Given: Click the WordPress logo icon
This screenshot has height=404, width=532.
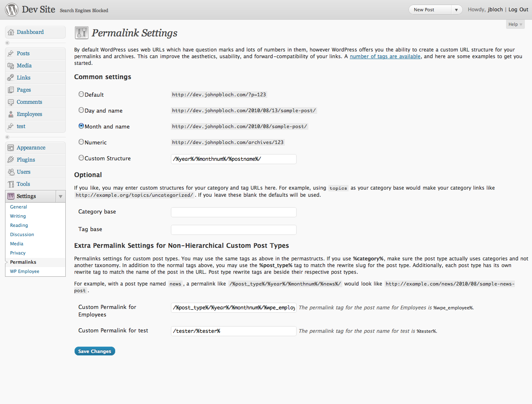Looking at the screenshot, I should point(12,10).
